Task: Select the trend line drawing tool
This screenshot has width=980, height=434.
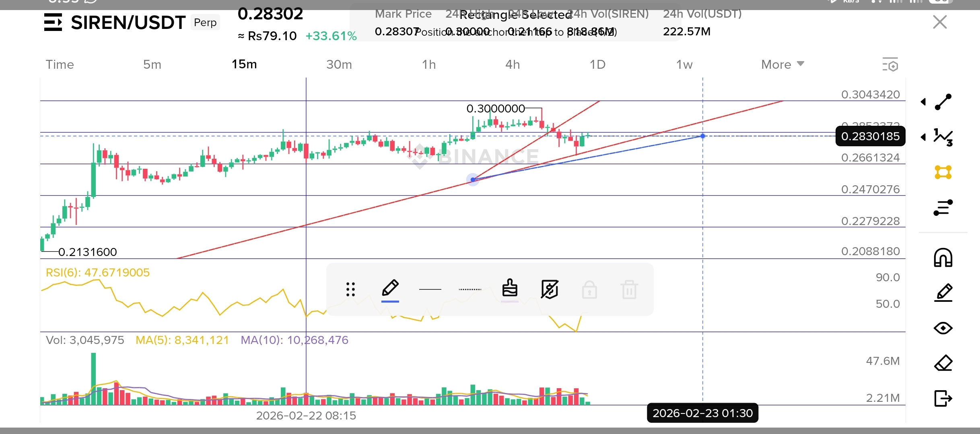Action: pyautogui.click(x=943, y=102)
